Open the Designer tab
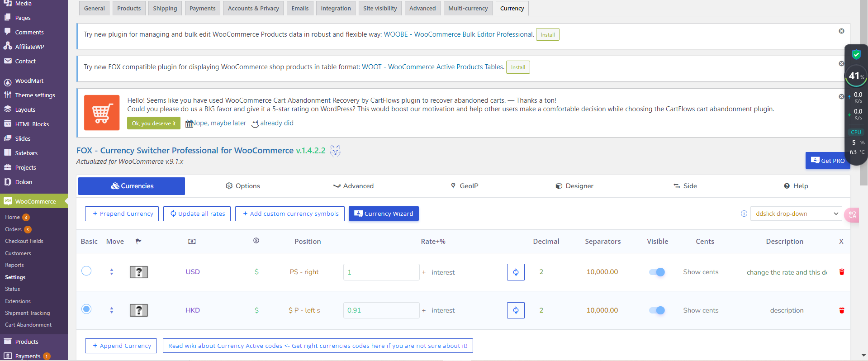This screenshot has height=361, width=868. 574,186
